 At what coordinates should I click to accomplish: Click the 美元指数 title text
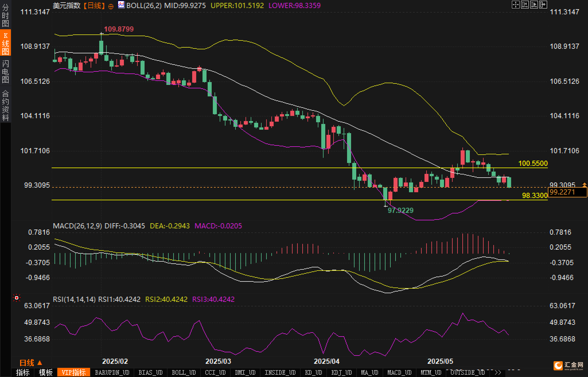[x=67, y=5]
